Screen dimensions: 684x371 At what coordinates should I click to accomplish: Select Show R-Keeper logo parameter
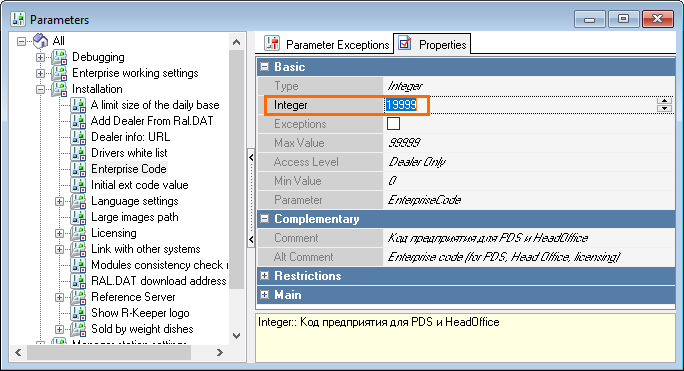pos(140,313)
